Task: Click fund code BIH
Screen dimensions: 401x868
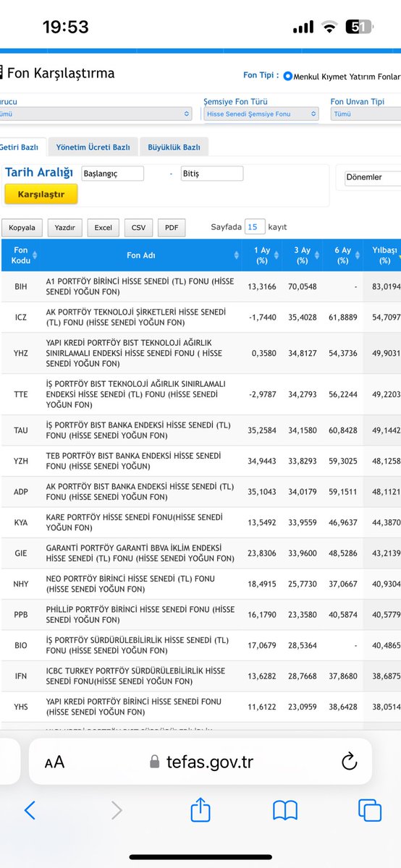Action: pos(21,286)
